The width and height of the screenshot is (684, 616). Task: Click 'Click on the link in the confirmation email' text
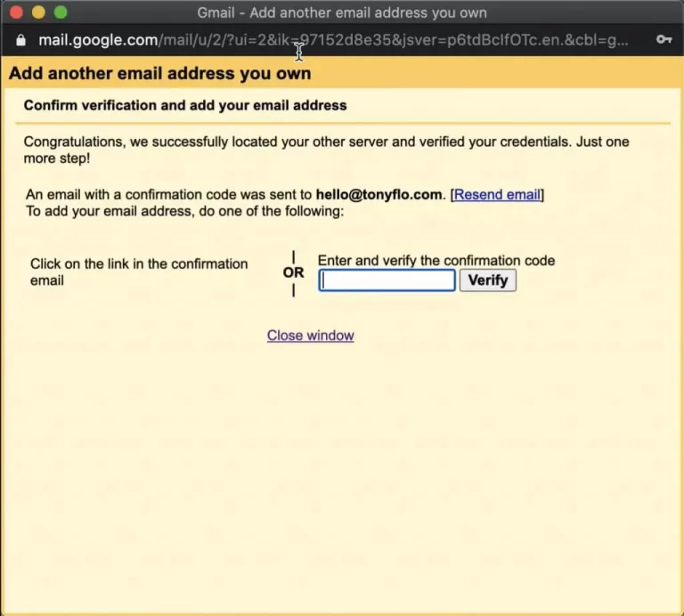tap(138, 272)
